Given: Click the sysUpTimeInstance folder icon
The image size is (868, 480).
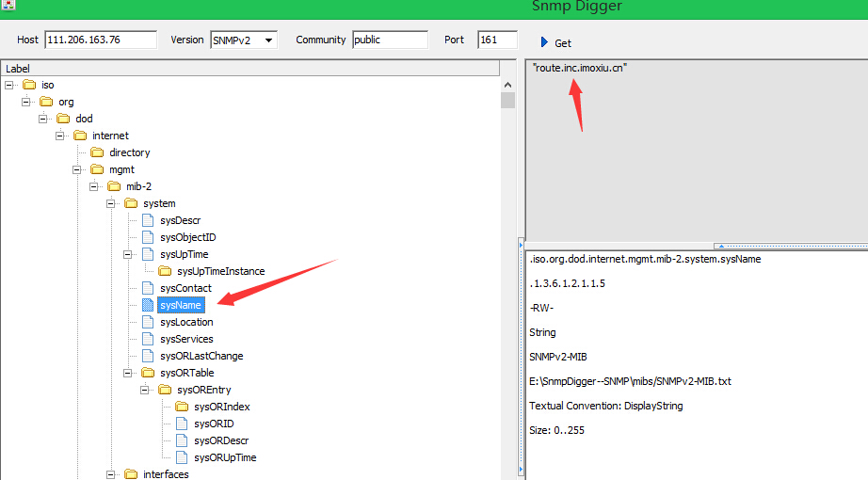Looking at the screenshot, I should [165, 271].
